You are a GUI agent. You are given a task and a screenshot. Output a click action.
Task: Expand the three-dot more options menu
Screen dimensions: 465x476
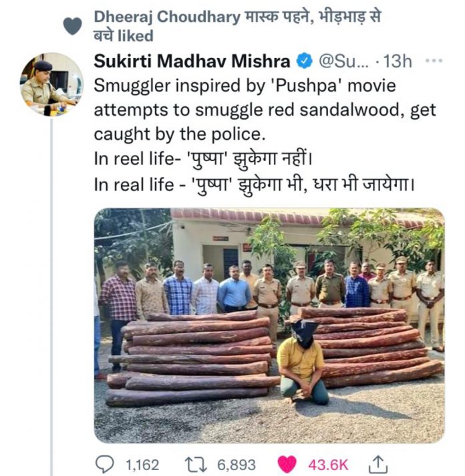[434, 61]
